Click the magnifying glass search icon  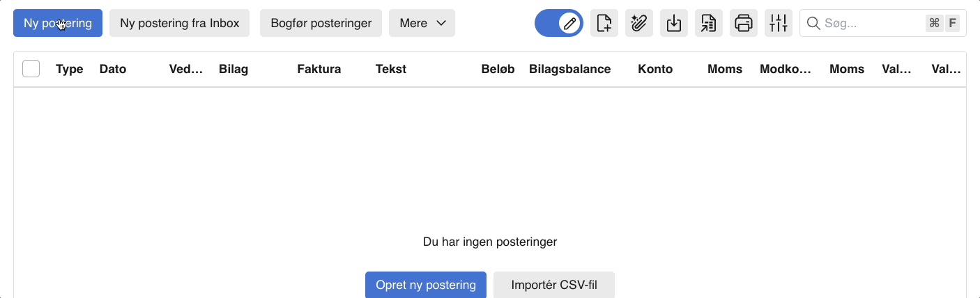(813, 23)
